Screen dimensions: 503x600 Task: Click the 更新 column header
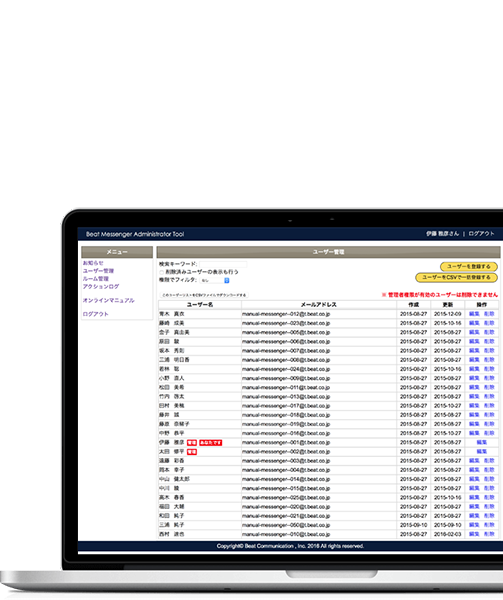[x=448, y=305]
